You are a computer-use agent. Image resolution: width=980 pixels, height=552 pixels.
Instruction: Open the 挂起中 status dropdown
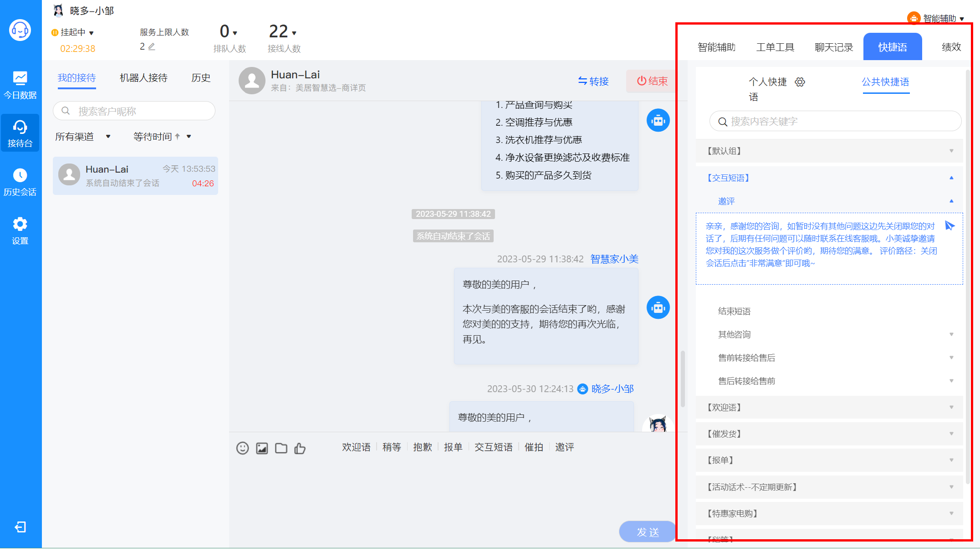pos(73,32)
